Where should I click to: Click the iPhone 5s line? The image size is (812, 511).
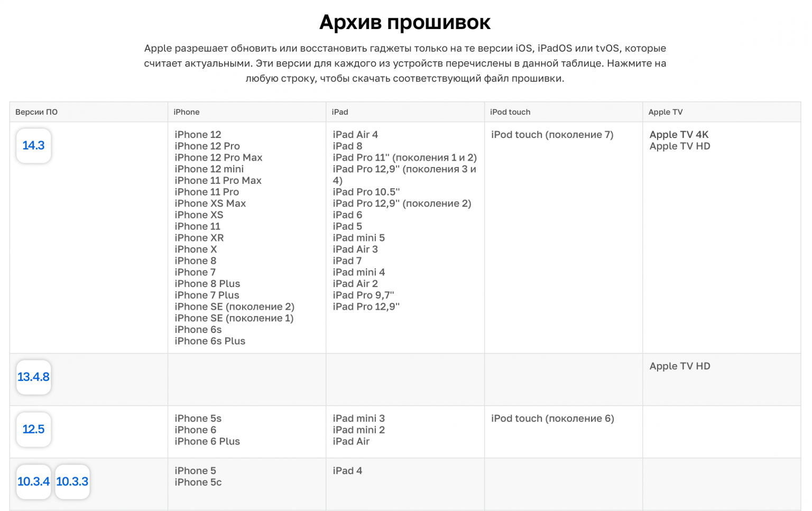[198, 419]
